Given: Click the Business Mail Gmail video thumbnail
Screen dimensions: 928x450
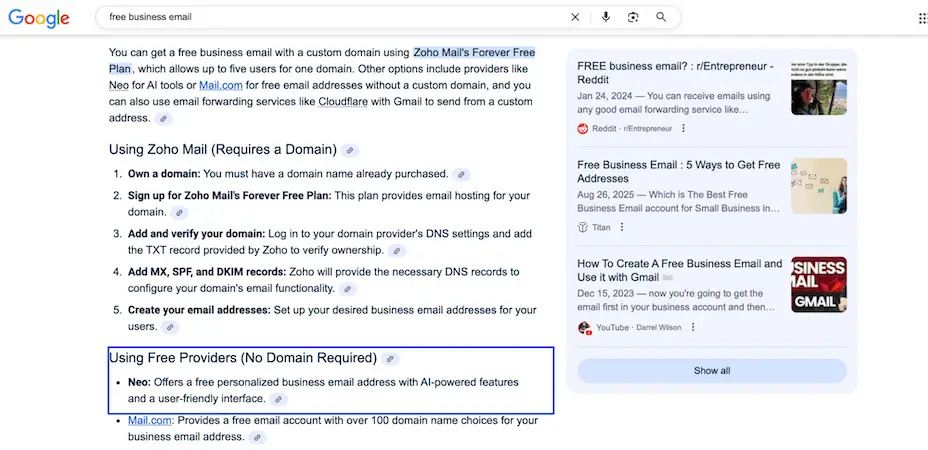Looking at the screenshot, I should click(819, 285).
